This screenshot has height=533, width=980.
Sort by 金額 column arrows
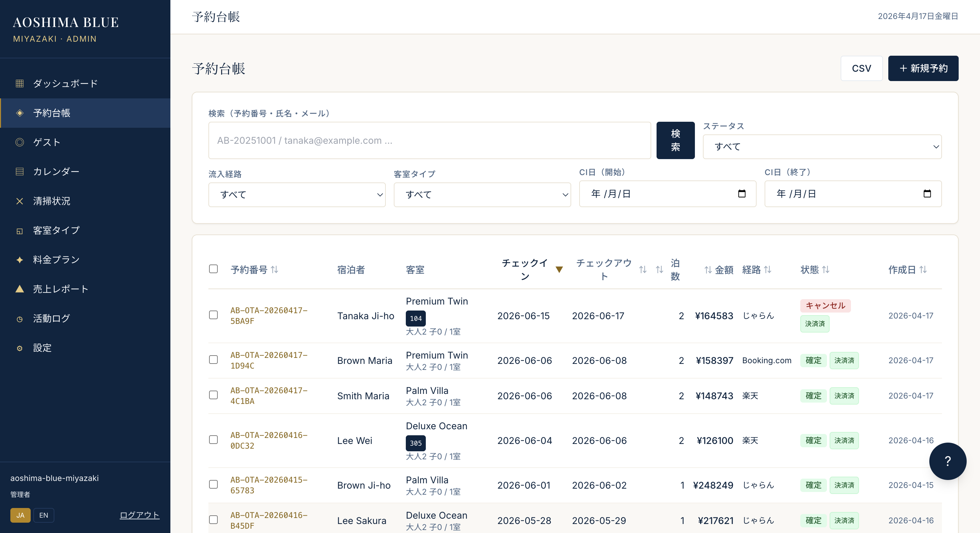(x=708, y=270)
